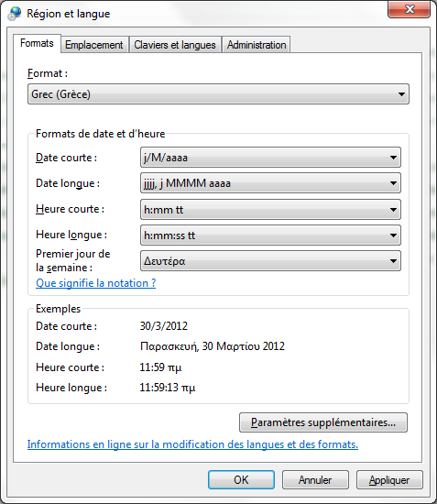Click the arrow of the Grec (Grèce) combo box

click(x=401, y=94)
